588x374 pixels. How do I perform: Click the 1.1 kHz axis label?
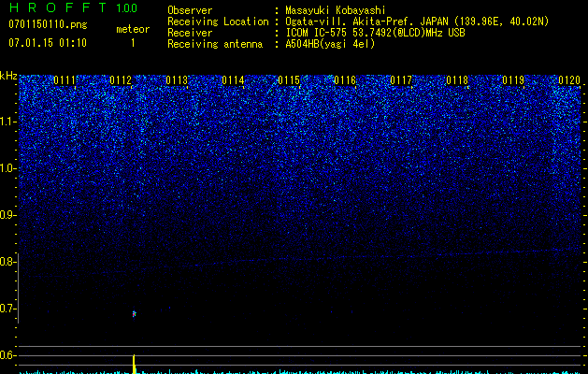tap(7, 122)
